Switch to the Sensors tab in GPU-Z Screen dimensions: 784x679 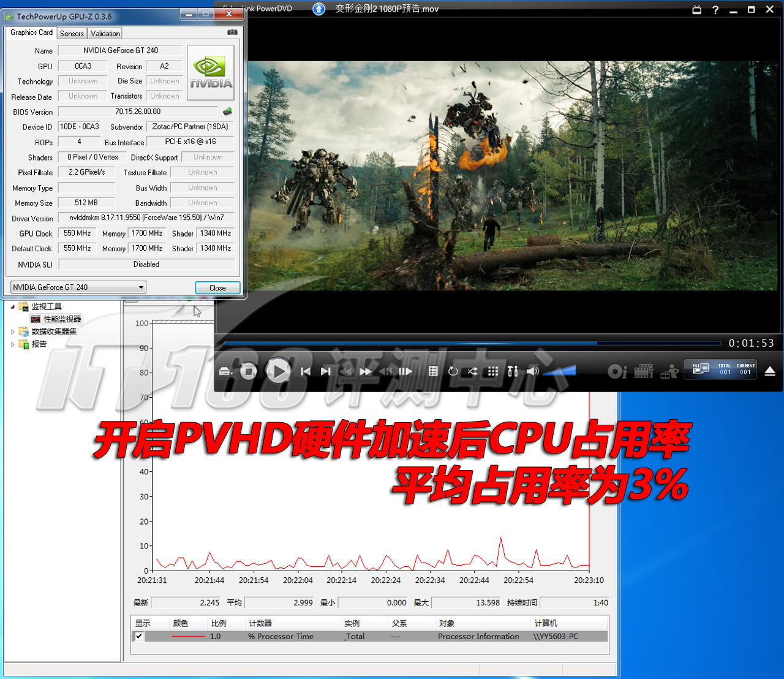point(72,34)
